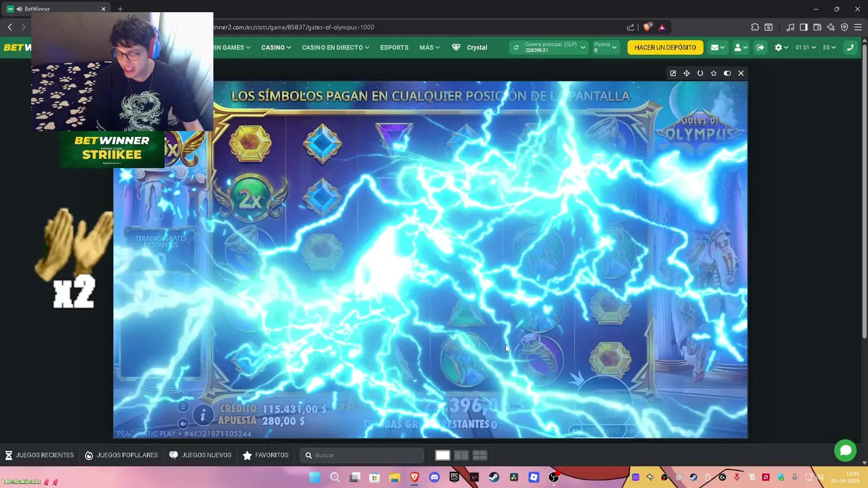This screenshot has height=488, width=868.
Task: Mute the slot game sound icon
Action: [x=183, y=424]
